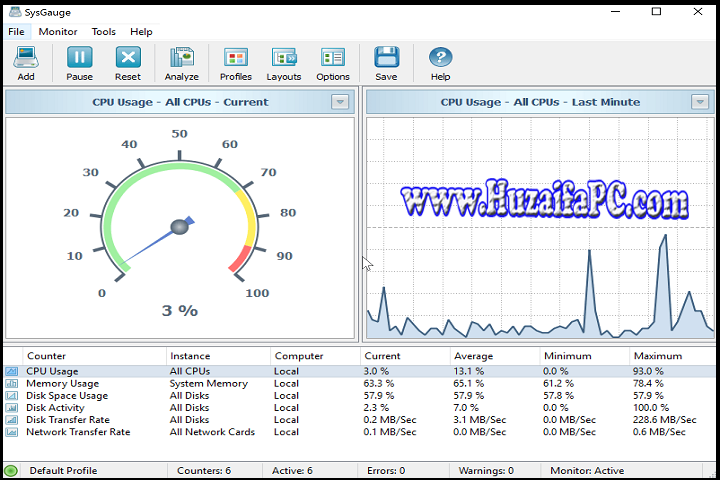Open the Tools menu
720x480 pixels.
103,32
